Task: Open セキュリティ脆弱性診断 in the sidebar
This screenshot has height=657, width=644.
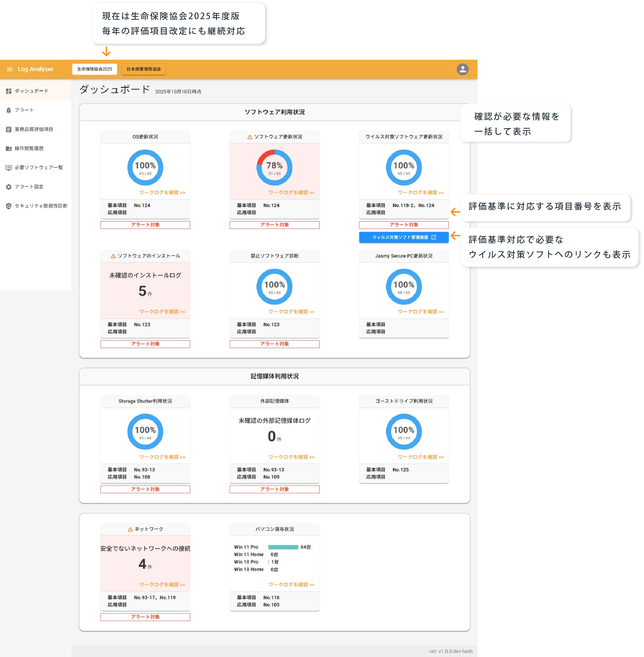Action: (40, 206)
